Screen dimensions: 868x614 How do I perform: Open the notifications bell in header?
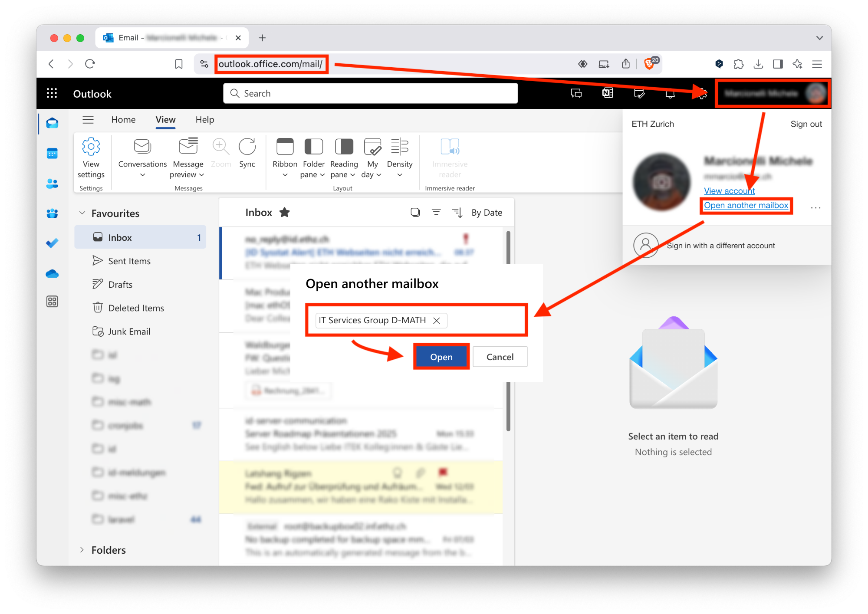pos(670,93)
